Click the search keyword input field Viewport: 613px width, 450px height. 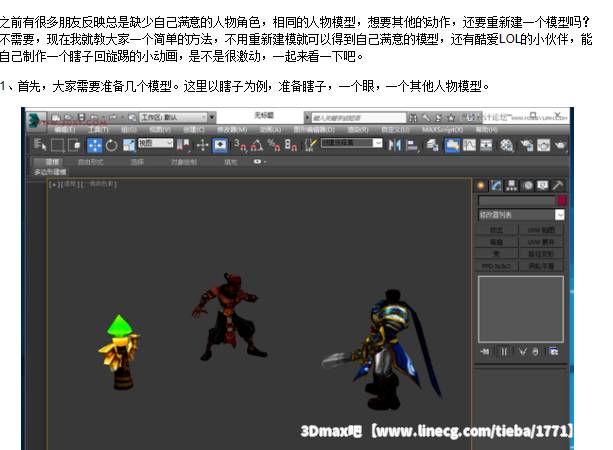pyautogui.click(x=358, y=118)
